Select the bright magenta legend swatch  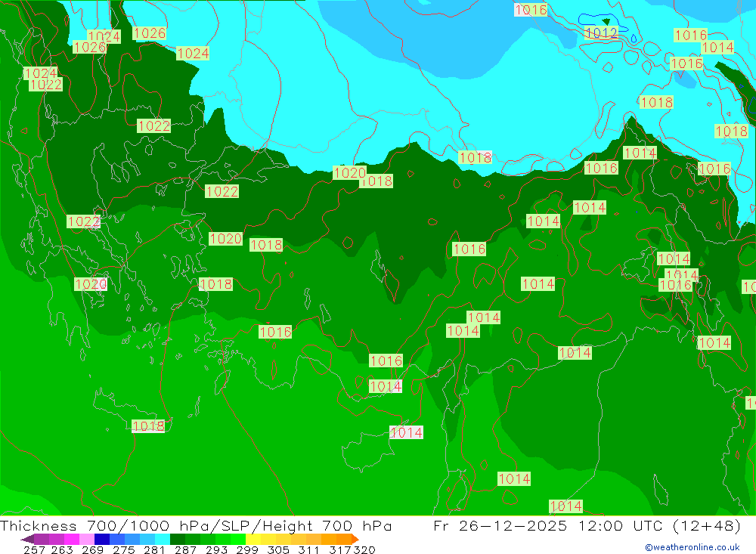pos(72,539)
